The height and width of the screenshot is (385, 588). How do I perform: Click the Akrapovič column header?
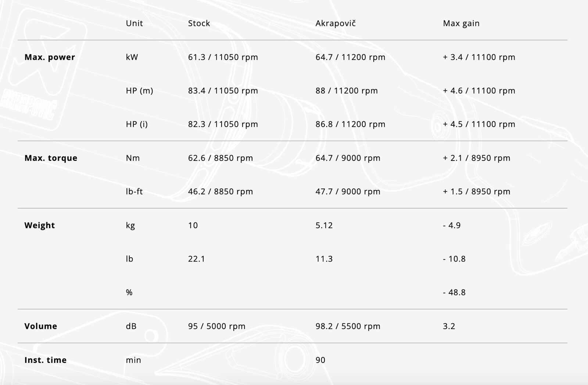[x=335, y=23]
